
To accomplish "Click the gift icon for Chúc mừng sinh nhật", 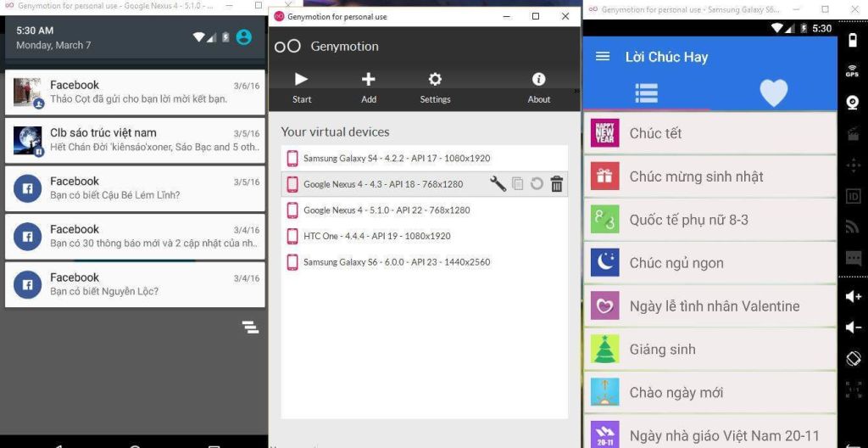I will coord(604,176).
